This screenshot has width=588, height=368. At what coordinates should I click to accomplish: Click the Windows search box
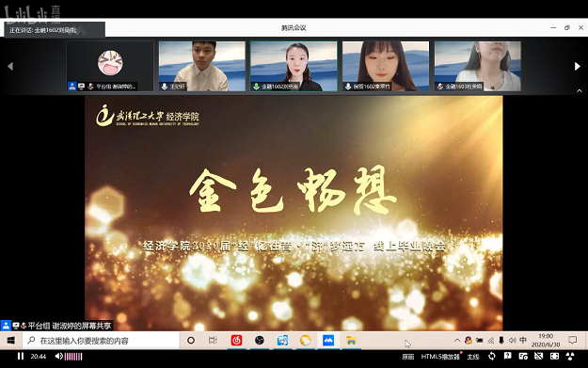point(102,341)
